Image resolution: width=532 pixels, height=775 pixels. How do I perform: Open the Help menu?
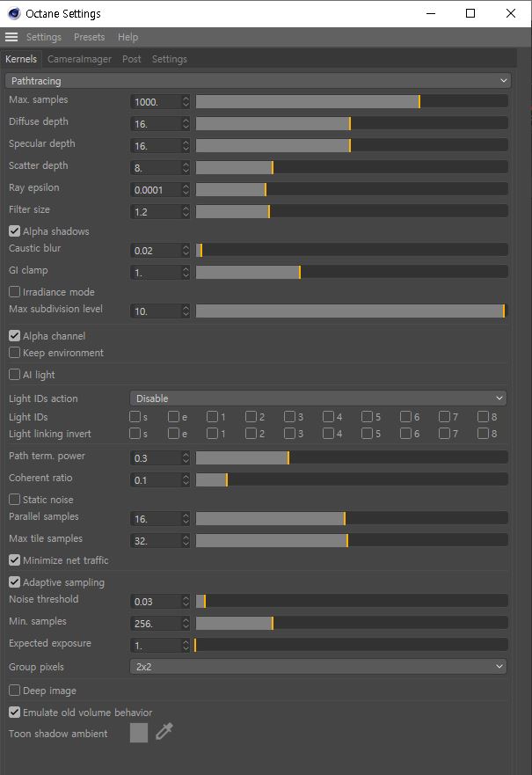[x=128, y=37]
